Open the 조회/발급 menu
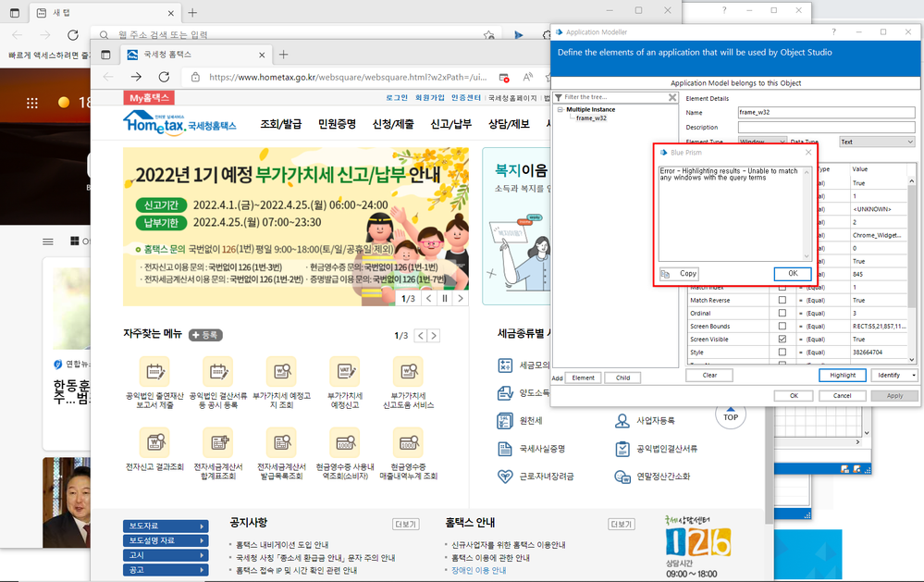Image resolution: width=924 pixels, height=582 pixels. pyautogui.click(x=281, y=124)
